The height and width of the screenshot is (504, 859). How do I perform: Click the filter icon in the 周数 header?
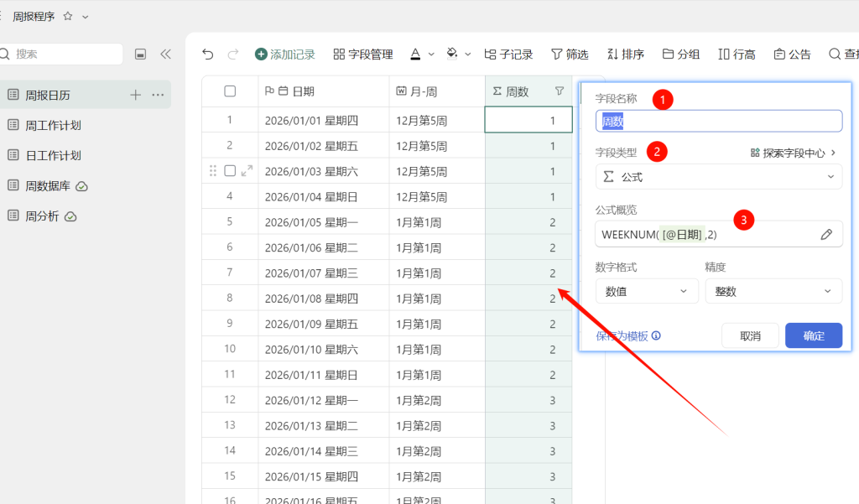[560, 91]
